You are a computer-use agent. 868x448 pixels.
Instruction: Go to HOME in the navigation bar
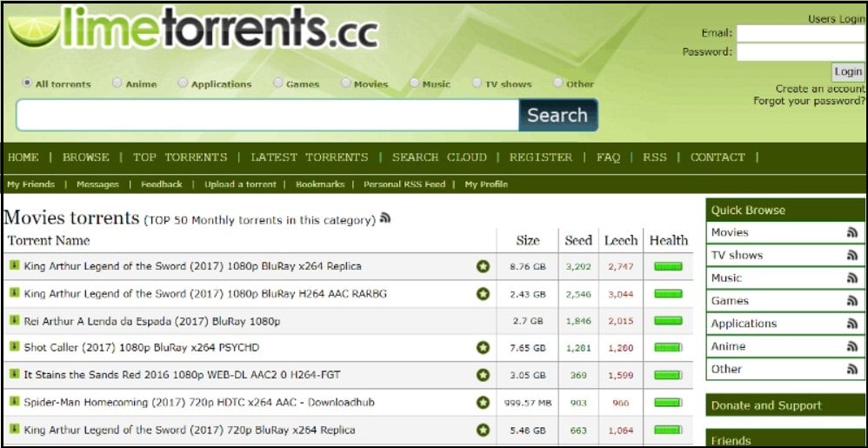tap(23, 157)
